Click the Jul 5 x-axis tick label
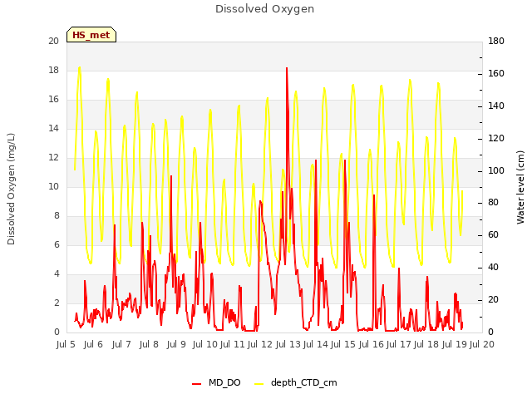The image size is (532, 399). pos(66,344)
